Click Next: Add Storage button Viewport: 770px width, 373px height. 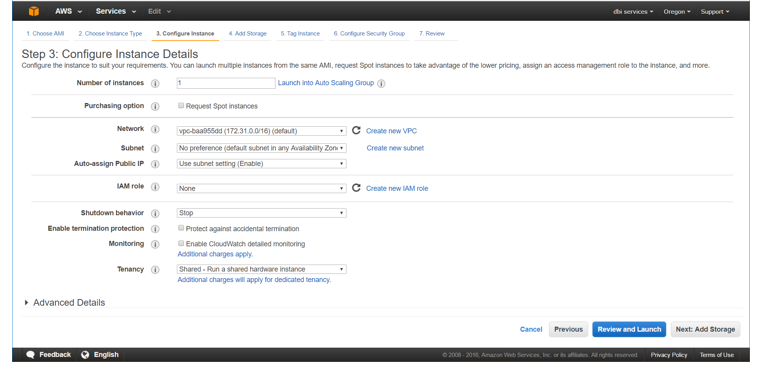pos(705,329)
